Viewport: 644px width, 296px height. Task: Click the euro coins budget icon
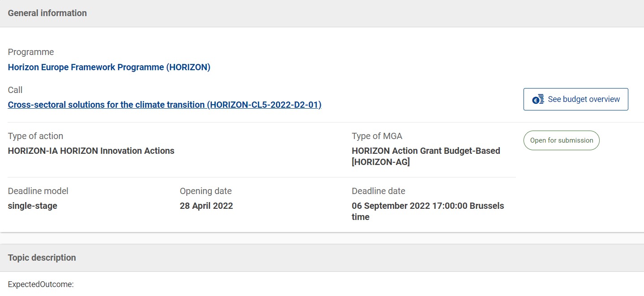(538, 99)
